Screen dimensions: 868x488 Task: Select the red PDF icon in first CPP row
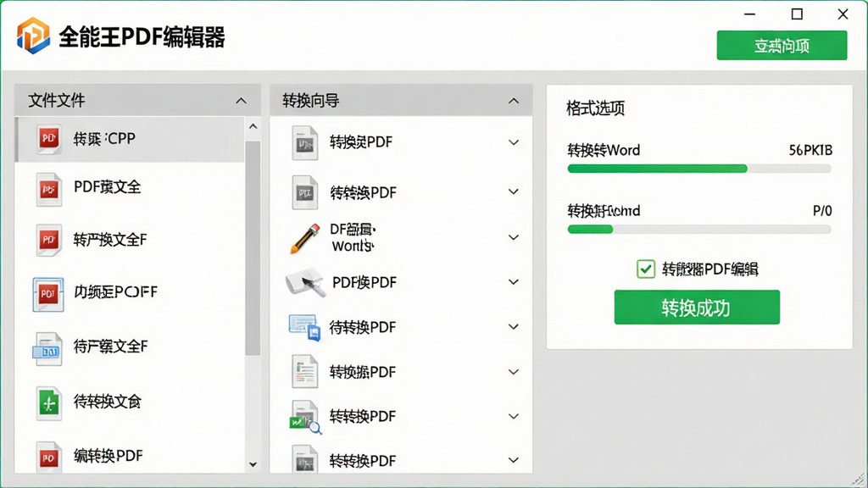[x=48, y=138]
